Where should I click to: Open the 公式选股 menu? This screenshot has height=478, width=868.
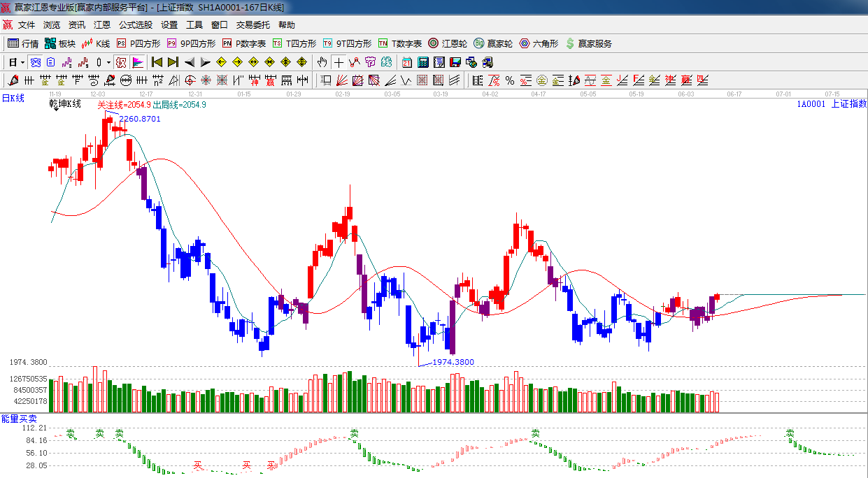(x=135, y=24)
